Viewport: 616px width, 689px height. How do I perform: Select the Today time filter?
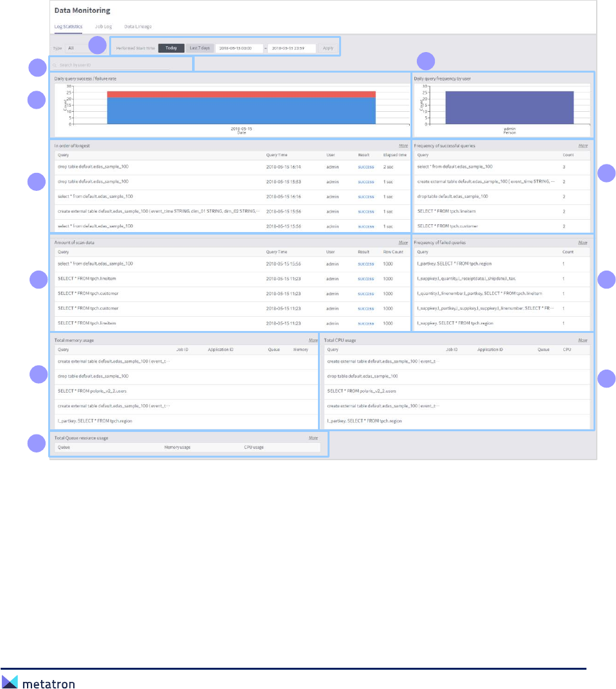172,48
